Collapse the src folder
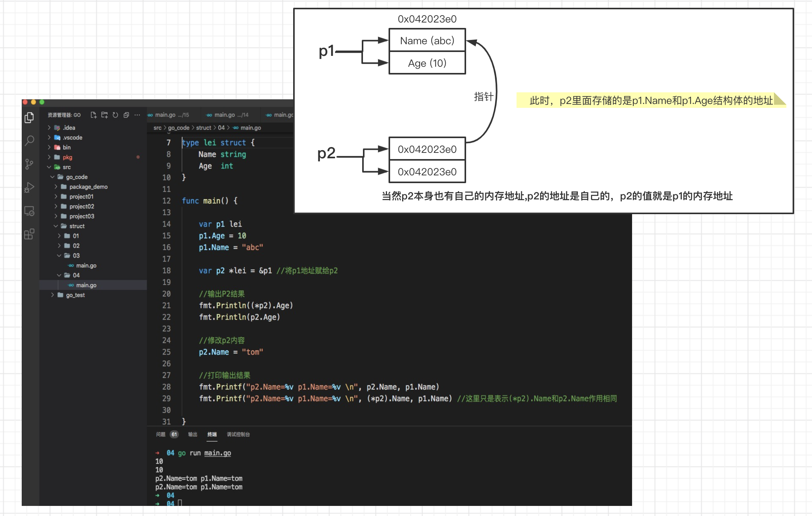The height and width of the screenshot is (516, 812). (x=67, y=167)
